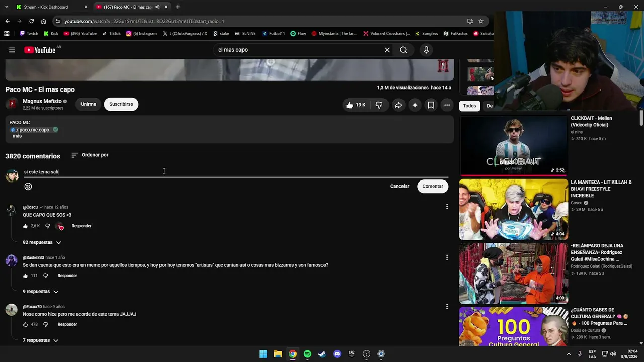Open the LA MANTECA freestyle thumbnail
The height and width of the screenshot is (362, 644).
coord(513,210)
